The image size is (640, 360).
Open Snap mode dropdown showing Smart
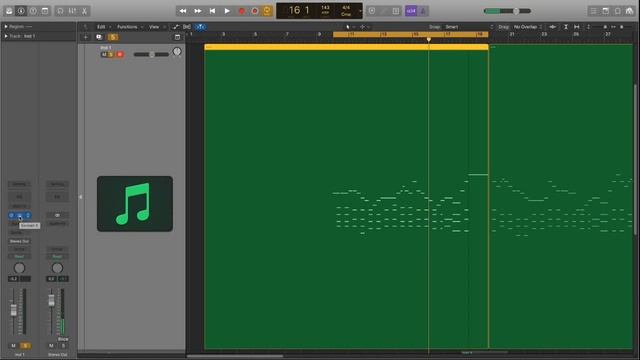click(x=469, y=27)
